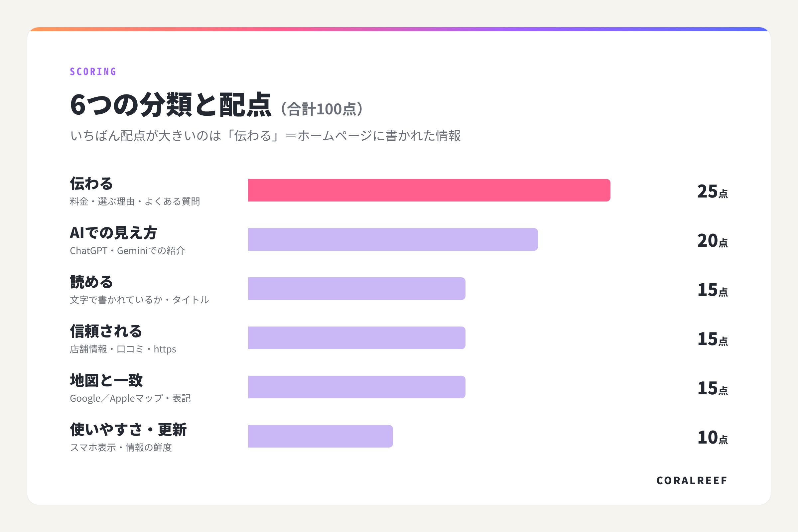
Task: Click the 店舗情報・口コミ・https description
Action: point(123,349)
